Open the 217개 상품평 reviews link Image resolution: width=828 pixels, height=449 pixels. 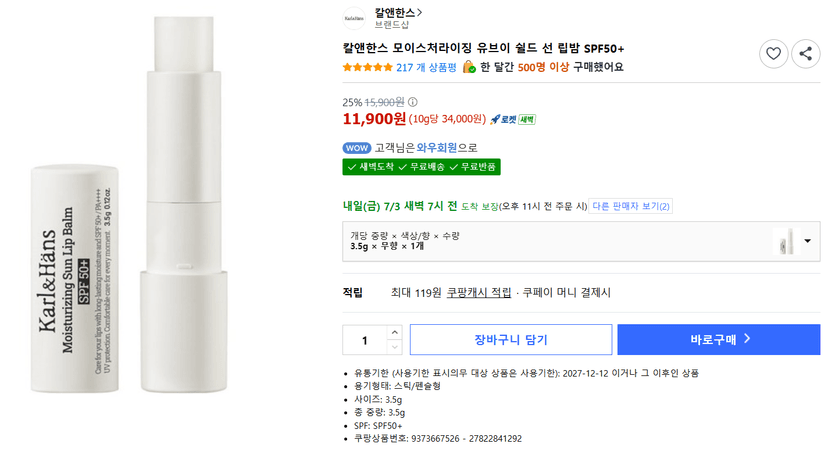click(426, 67)
